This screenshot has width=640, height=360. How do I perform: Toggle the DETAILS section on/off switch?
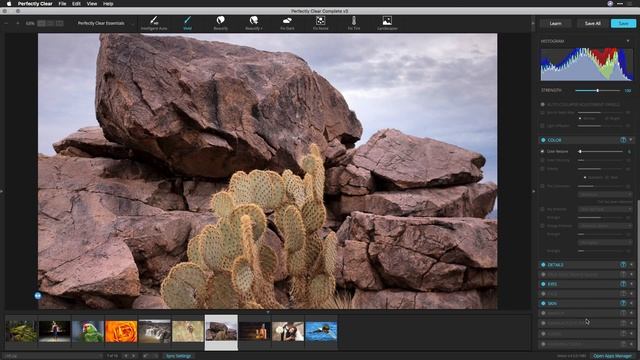(543, 265)
